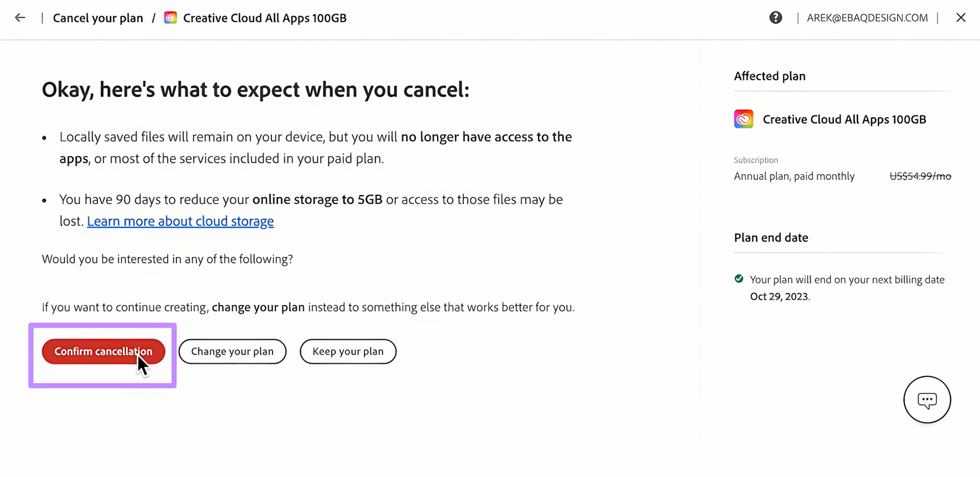
Task: Open Learn more about cloud storage link
Action: tap(180, 221)
